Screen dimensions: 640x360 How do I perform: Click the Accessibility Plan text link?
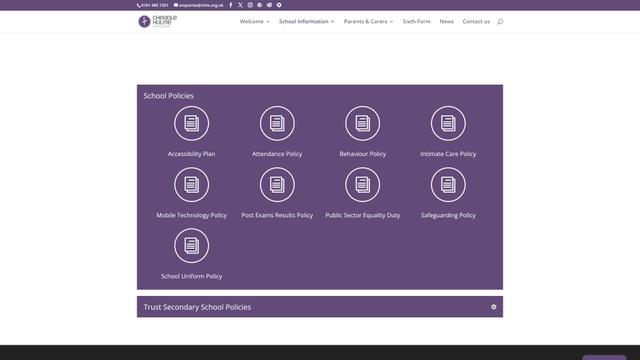[x=191, y=154]
